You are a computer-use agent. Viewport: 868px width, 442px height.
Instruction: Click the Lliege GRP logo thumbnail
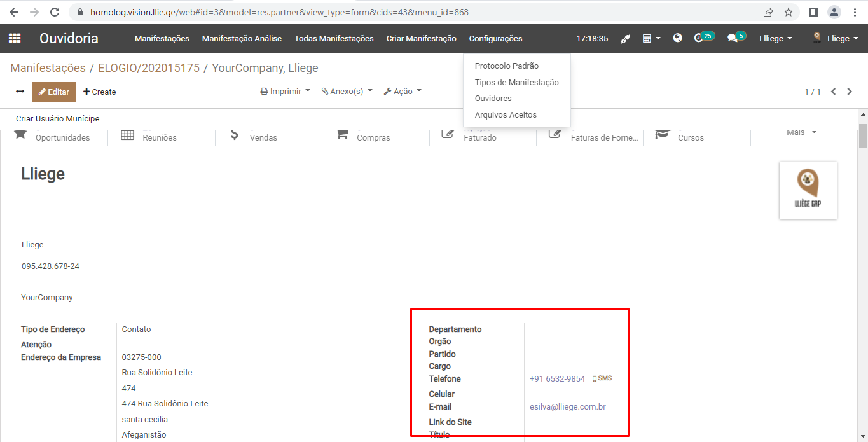(808, 190)
